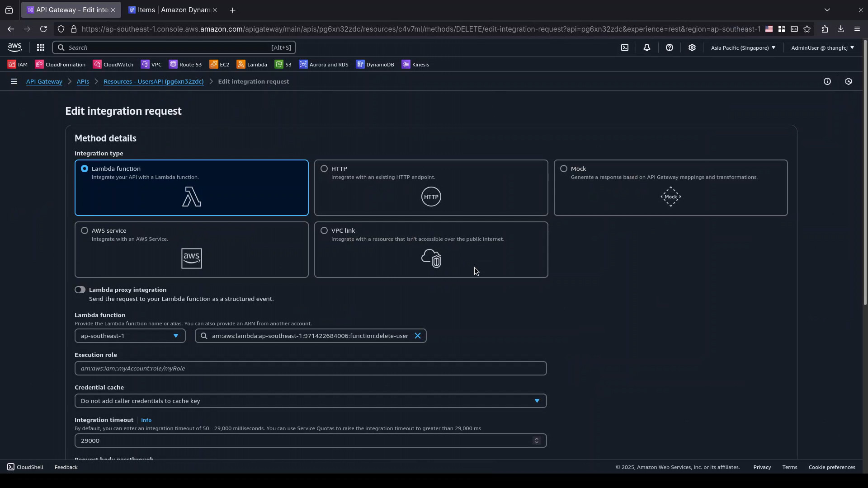
Task: Open DynamoDB bookmark shortcut
Action: click(375, 65)
